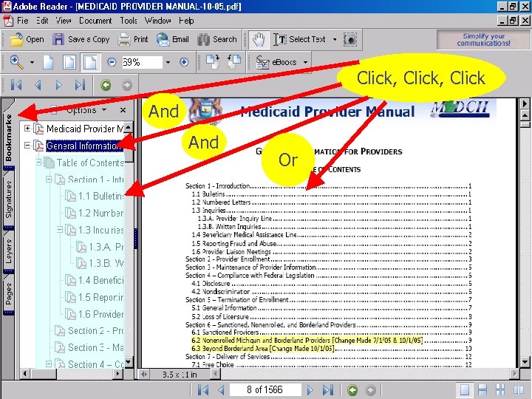This screenshot has height=399, width=532.
Task: Send the PDF with the Email icon
Action: pyautogui.click(x=163, y=40)
